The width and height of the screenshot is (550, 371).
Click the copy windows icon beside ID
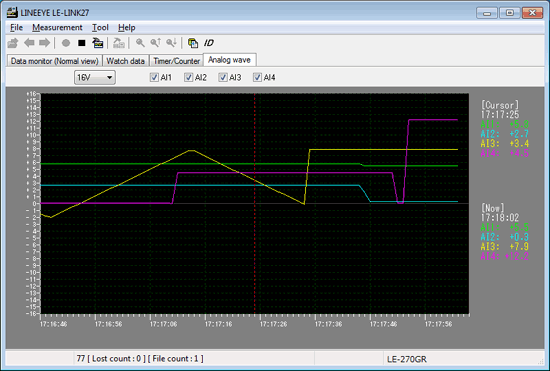pyautogui.click(x=193, y=43)
